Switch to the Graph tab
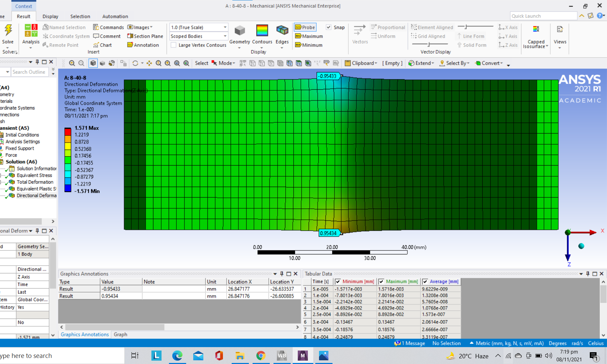 pyautogui.click(x=120, y=334)
